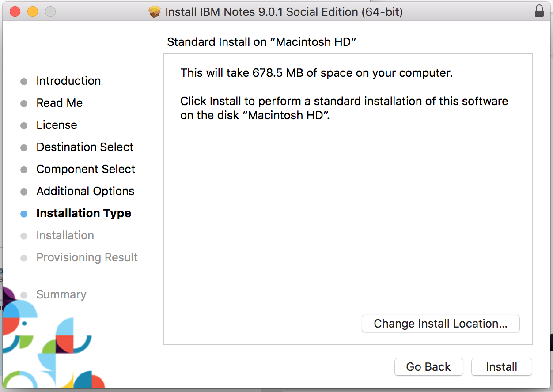Select the Destination Select step
This screenshot has height=392, width=553.
pos(85,147)
